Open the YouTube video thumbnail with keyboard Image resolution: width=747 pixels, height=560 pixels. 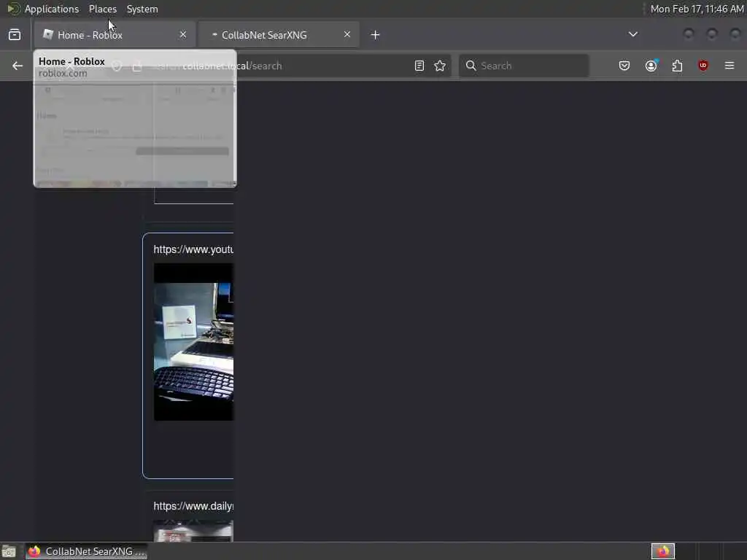point(193,342)
